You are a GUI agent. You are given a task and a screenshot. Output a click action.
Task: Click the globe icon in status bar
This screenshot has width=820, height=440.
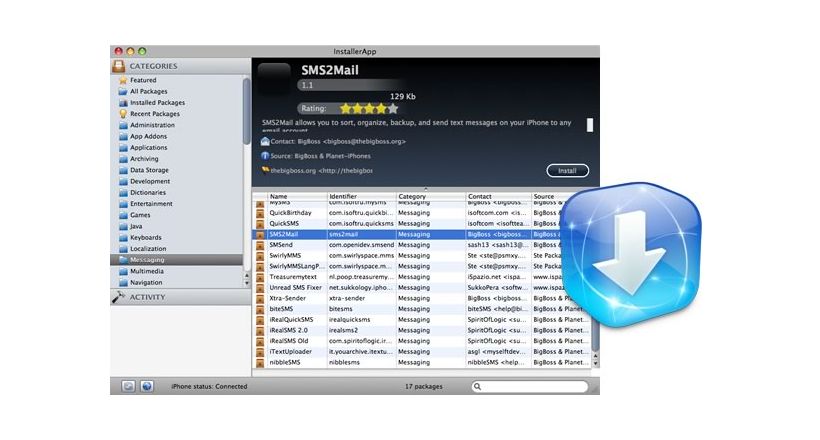coord(147,386)
